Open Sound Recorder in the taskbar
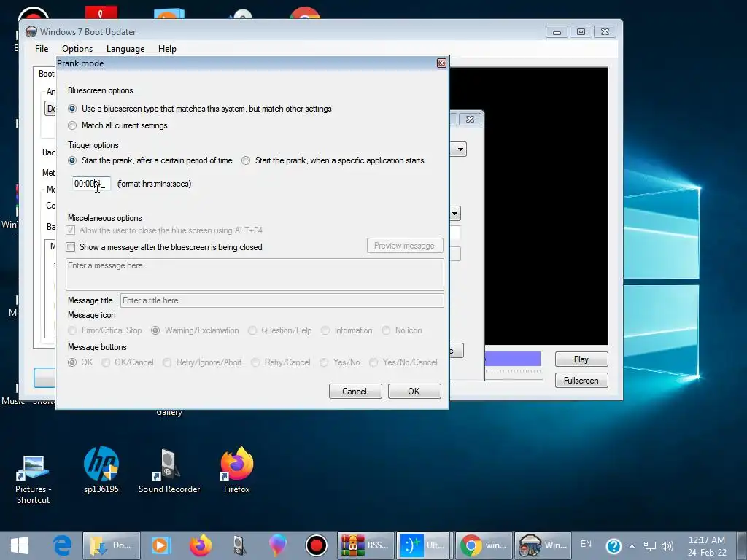 (239, 545)
